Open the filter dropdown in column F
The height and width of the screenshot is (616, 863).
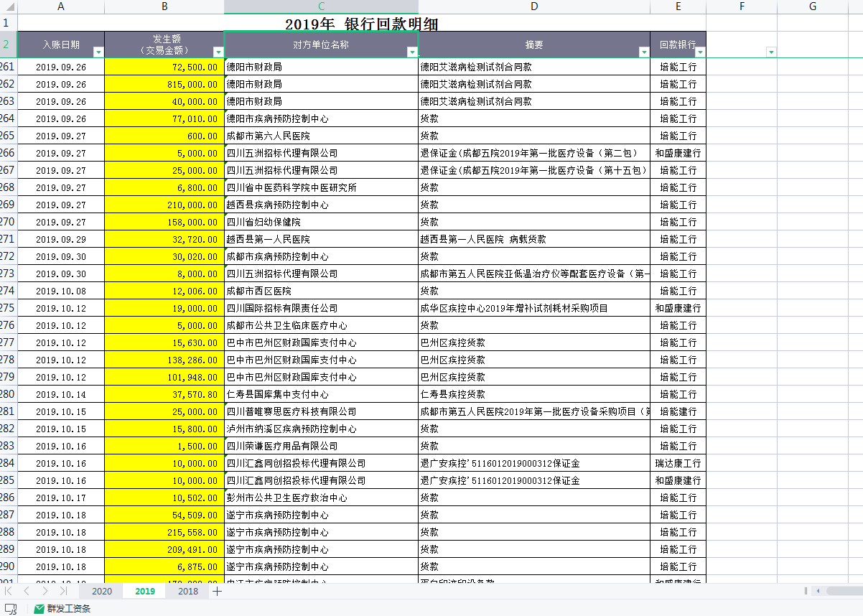771,52
